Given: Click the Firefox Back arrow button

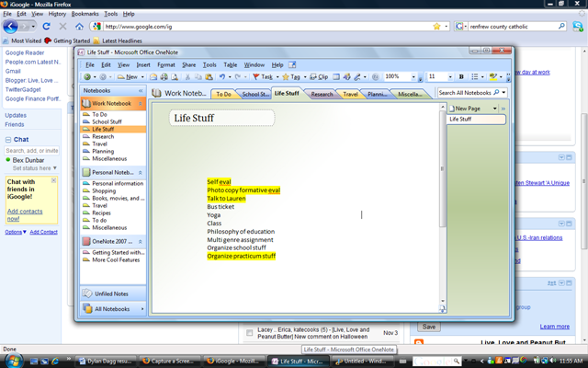Looking at the screenshot, I should click(10, 27).
